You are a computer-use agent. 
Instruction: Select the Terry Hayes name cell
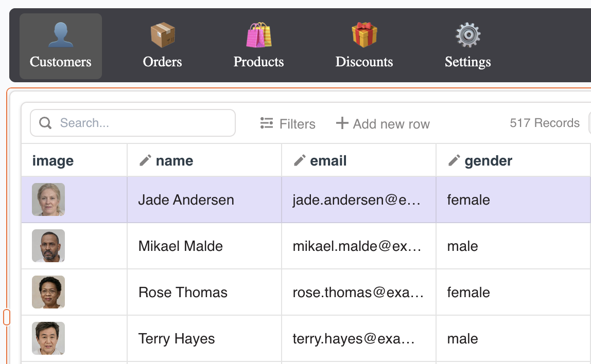[x=177, y=339]
